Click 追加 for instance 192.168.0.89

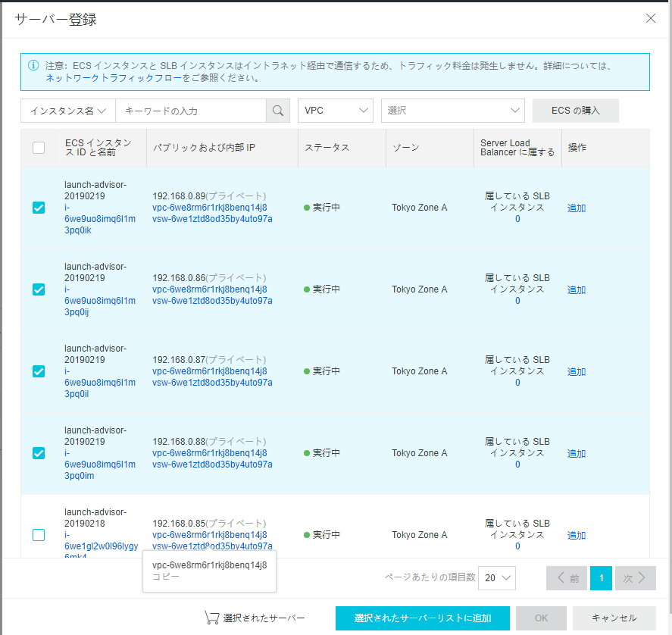577,208
